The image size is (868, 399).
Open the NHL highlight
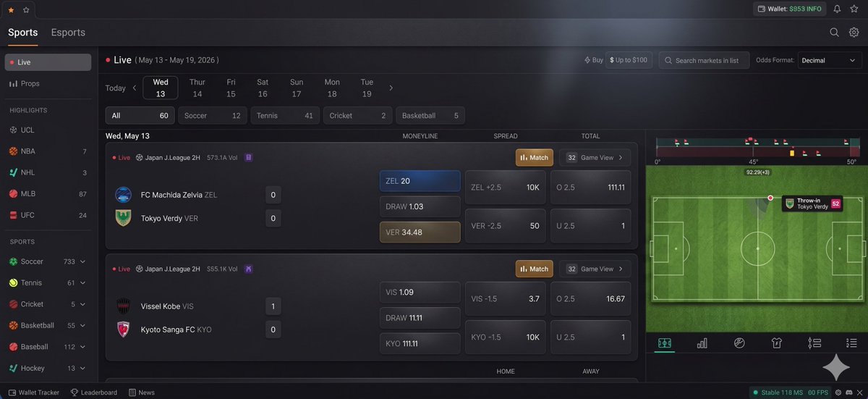[48, 172]
